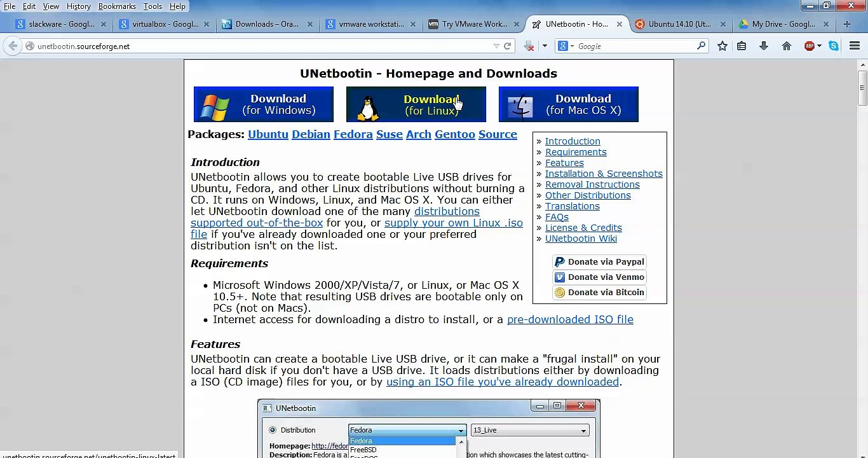Open the Firefox hamburger menu
The width and height of the screenshot is (868, 458).
coord(855,46)
